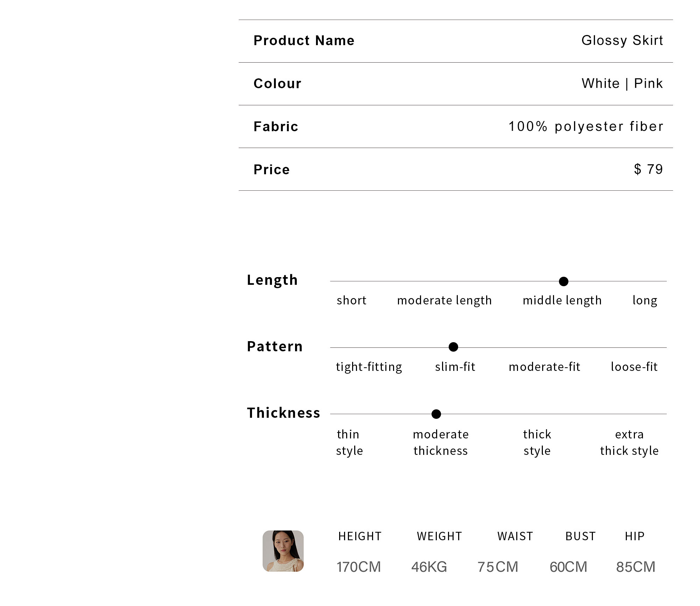700x606 pixels.
Task: Choose the 'moderate-fit' pattern label
Action: pyautogui.click(x=545, y=366)
